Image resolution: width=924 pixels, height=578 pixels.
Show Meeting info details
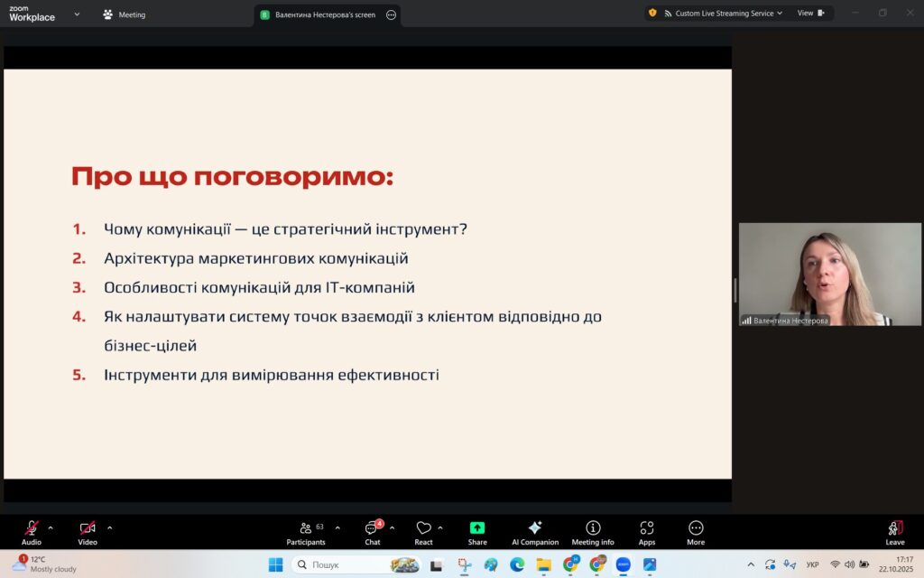click(x=593, y=531)
